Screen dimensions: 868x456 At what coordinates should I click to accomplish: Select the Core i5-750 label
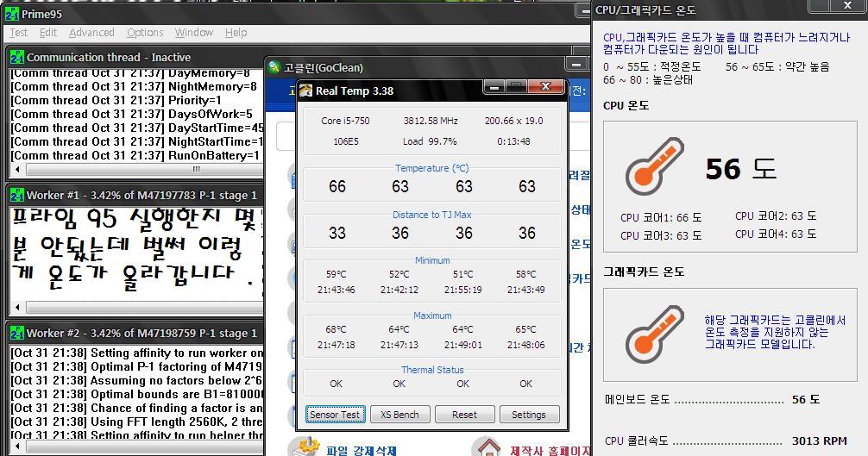345,121
